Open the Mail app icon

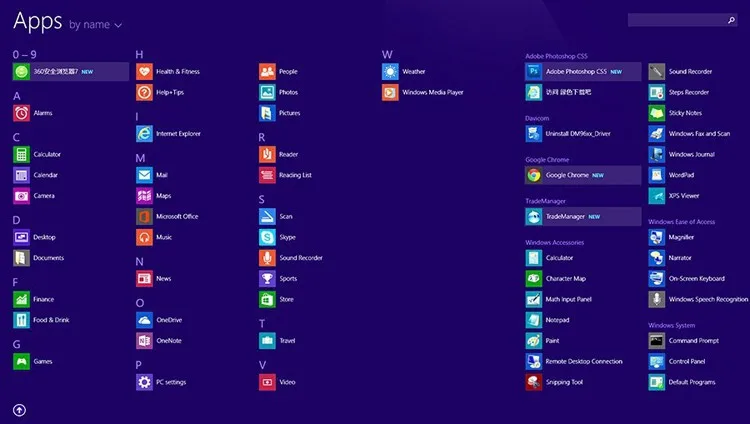(144, 175)
